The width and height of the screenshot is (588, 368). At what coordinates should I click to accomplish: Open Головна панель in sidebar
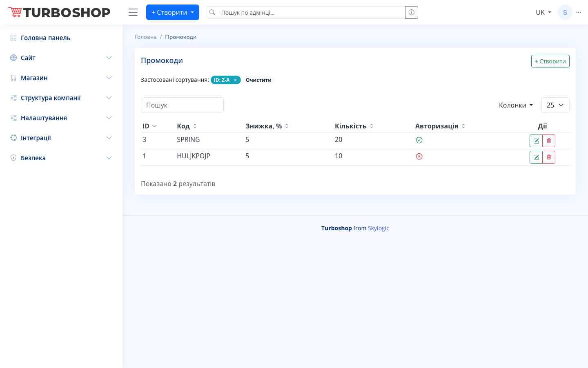point(61,38)
